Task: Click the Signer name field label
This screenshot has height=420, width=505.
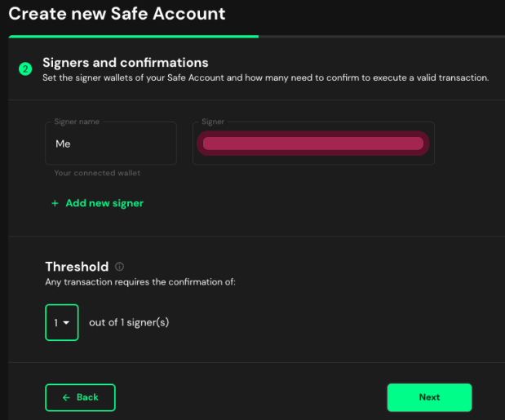Action: point(77,122)
